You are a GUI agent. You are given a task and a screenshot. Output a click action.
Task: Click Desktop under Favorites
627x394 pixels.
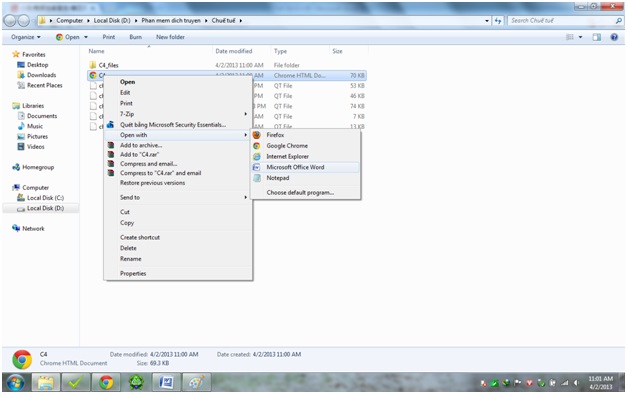click(x=38, y=65)
